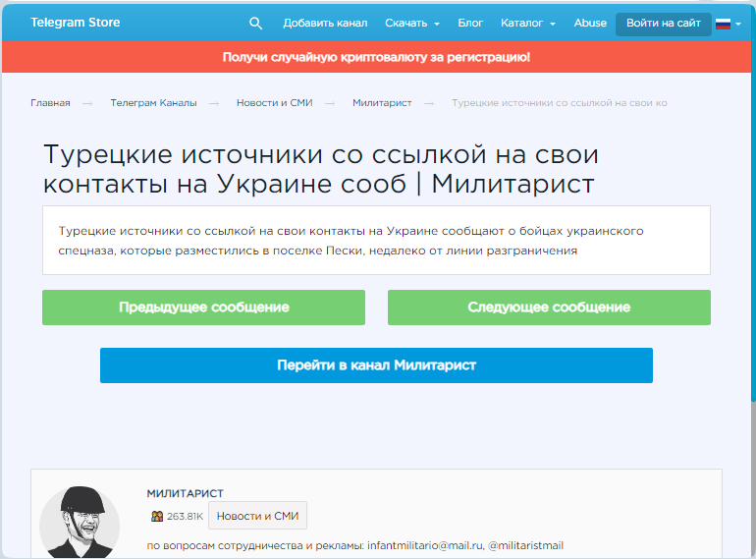This screenshot has height=559, width=756.
Task: Click the Новости и СМИ category tag
Action: pyautogui.click(x=257, y=516)
